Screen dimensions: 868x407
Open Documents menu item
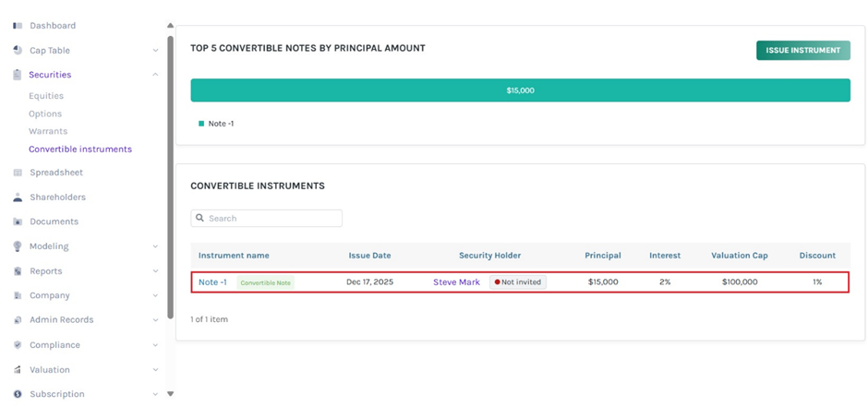pyautogui.click(x=54, y=221)
